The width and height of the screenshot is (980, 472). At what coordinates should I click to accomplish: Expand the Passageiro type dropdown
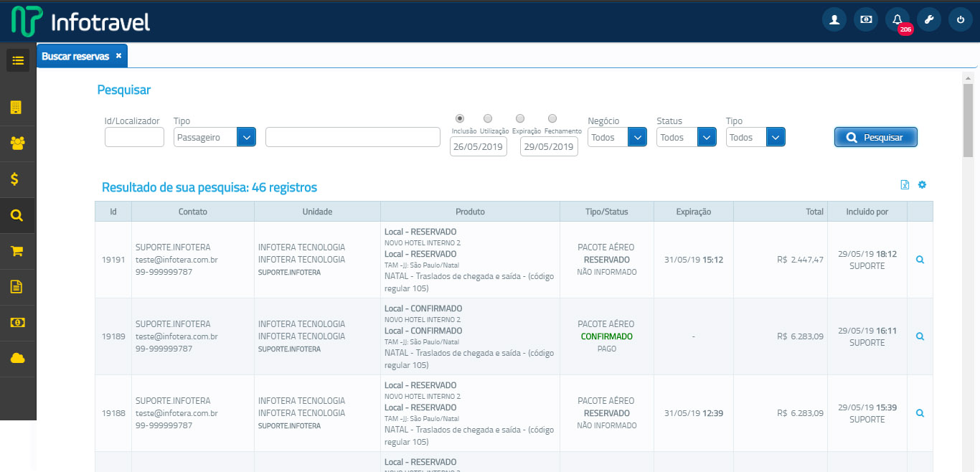click(x=246, y=137)
